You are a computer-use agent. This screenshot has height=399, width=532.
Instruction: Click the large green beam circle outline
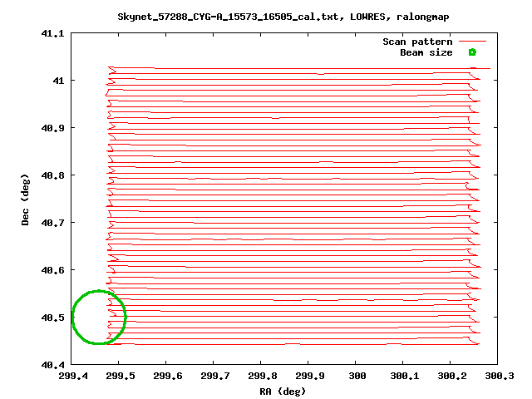[99, 318]
